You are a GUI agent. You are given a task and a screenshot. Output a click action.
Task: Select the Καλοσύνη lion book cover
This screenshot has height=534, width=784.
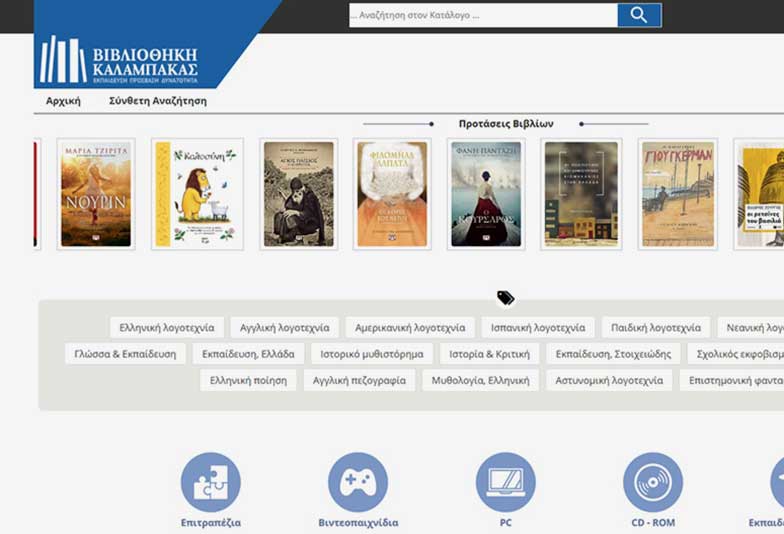(x=198, y=194)
